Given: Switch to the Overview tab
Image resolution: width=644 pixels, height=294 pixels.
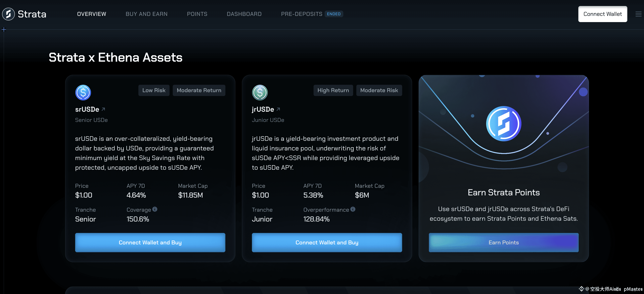Looking at the screenshot, I should [x=92, y=14].
